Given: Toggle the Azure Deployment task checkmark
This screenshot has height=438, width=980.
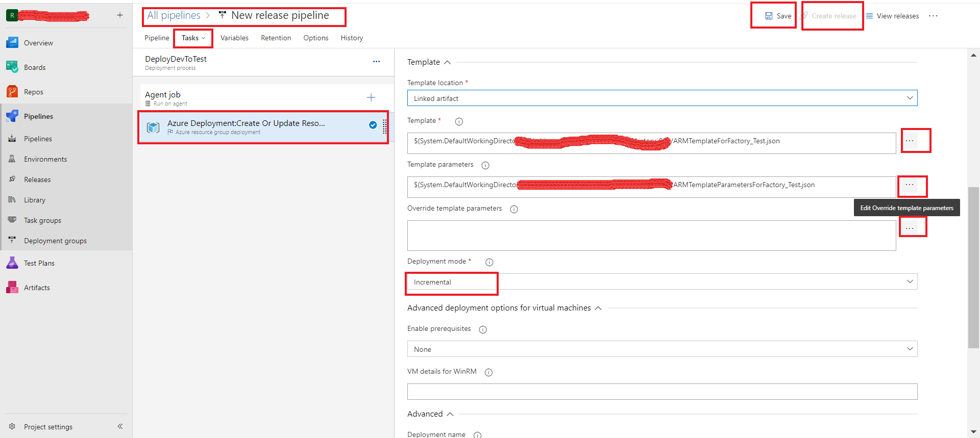Looking at the screenshot, I should pos(373,125).
